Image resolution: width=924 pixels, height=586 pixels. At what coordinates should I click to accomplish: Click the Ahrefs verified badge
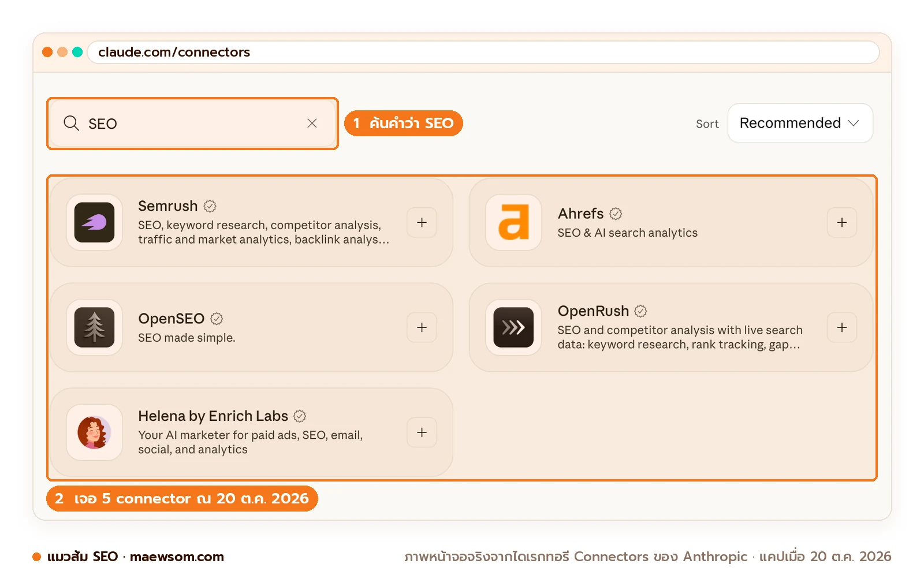pyautogui.click(x=616, y=214)
